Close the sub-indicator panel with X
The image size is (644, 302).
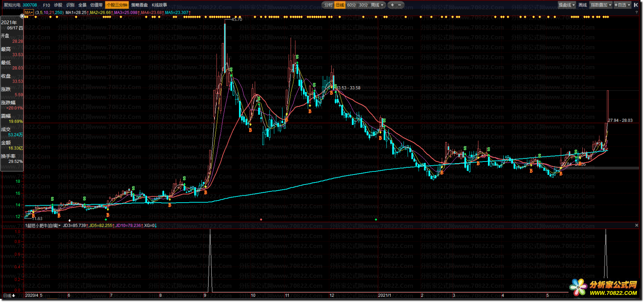637,225
